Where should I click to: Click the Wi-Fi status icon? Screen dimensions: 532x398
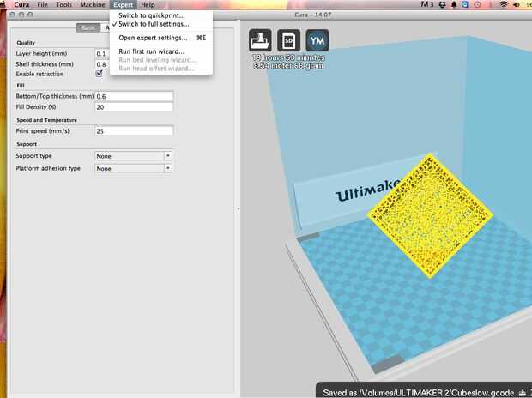coord(504,4)
